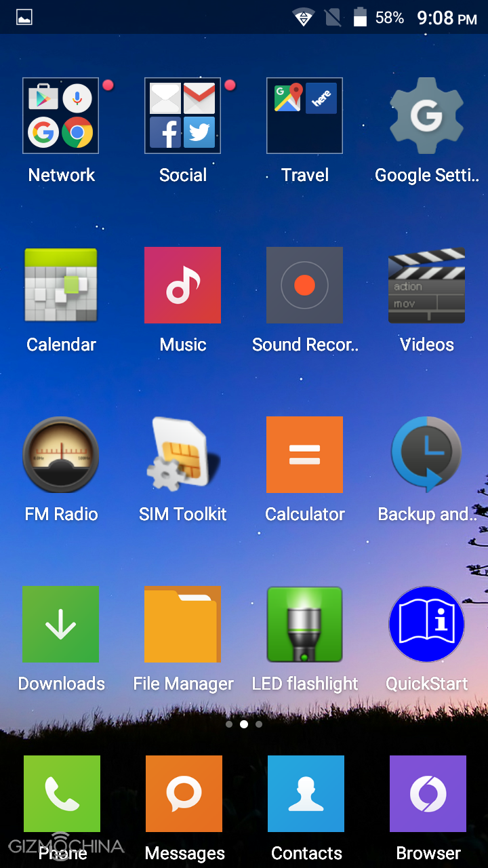Open the QuickStart guide

426,624
